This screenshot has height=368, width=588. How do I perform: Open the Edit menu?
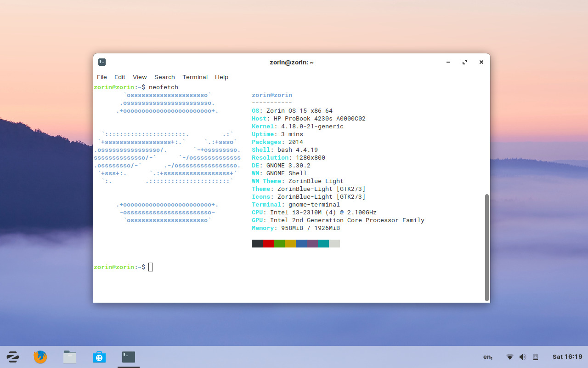(119, 77)
